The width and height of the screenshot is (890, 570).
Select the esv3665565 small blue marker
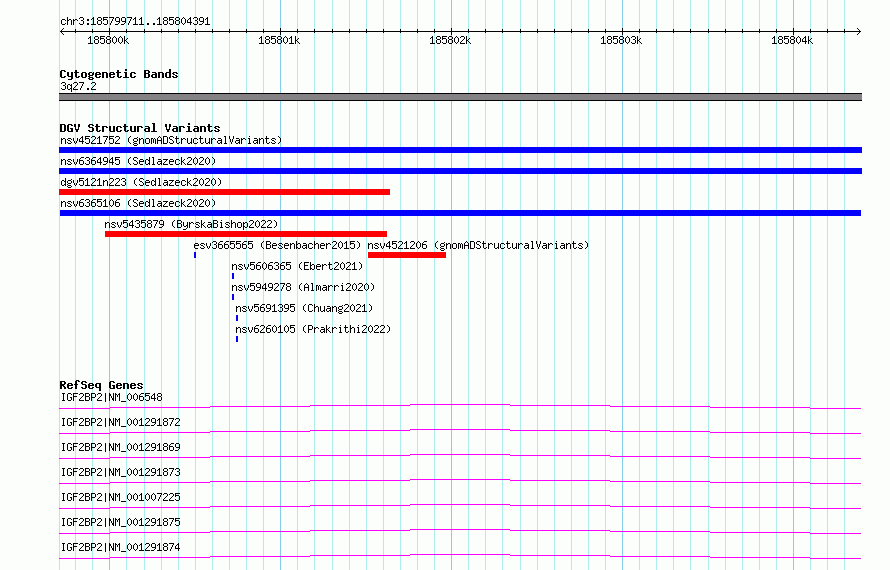(195, 255)
